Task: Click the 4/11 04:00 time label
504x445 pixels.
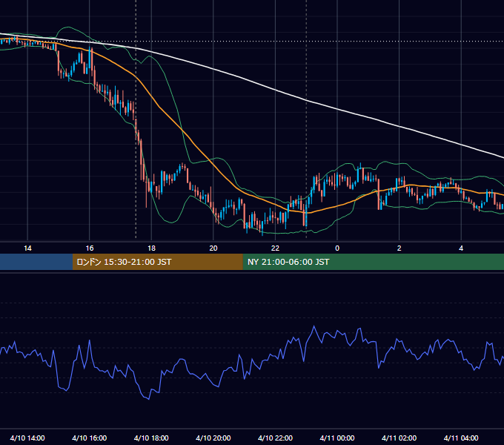Action: [x=461, y=438]
